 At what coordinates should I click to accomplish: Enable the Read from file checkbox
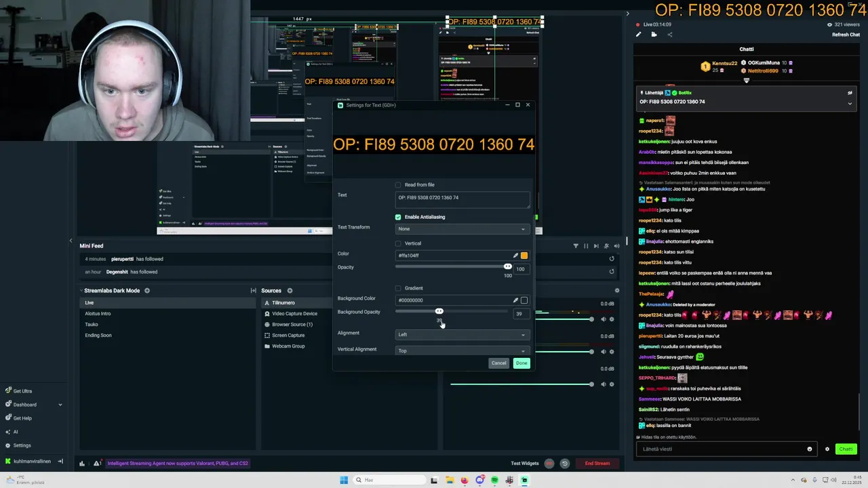398,185
